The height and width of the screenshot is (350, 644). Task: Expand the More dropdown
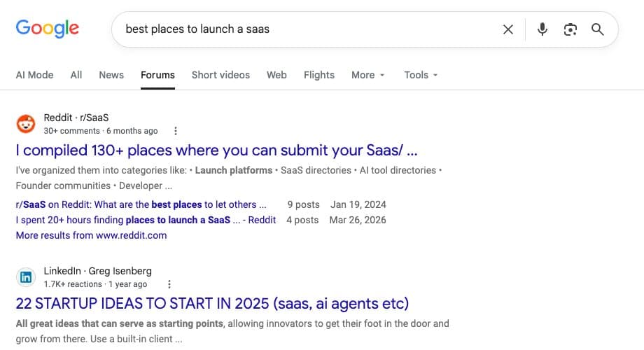tap(368, 75)
